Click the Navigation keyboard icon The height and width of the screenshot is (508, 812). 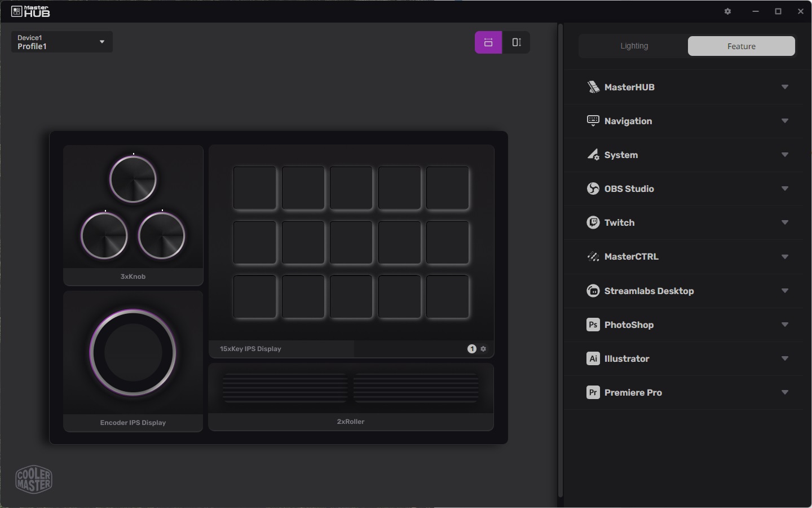(x=593, y=121)
